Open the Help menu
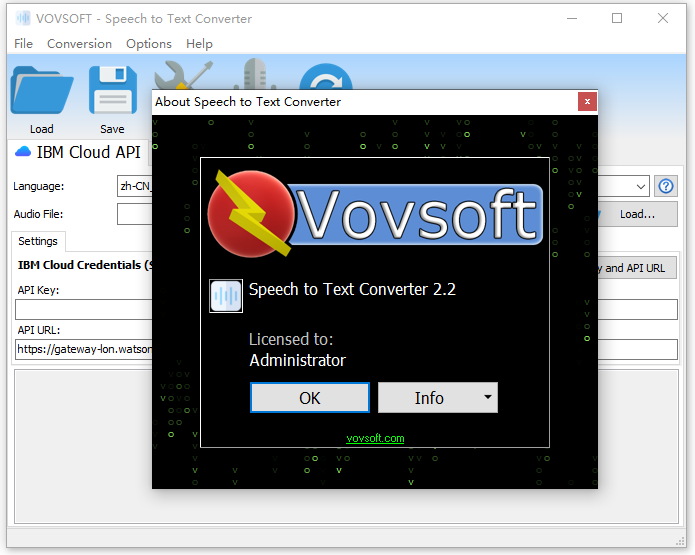 [199, 43]
